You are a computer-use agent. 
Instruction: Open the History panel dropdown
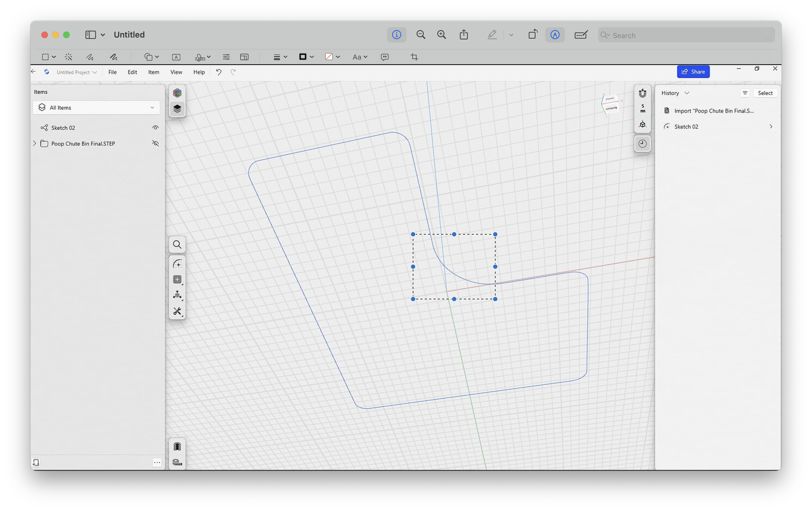(x=675, y=93)
